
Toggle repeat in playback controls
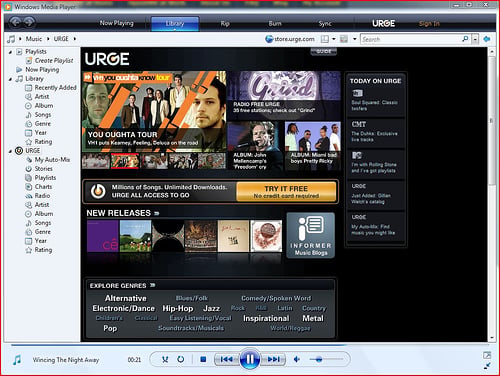(180, 359)
